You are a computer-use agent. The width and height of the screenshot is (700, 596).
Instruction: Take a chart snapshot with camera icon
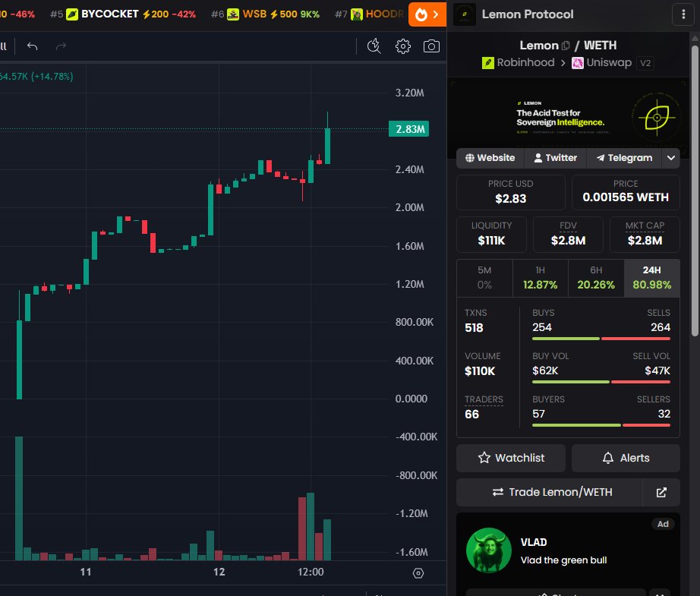(431, 46)
